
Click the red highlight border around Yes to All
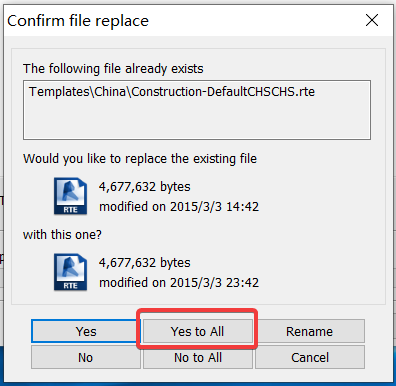point(197,311)
